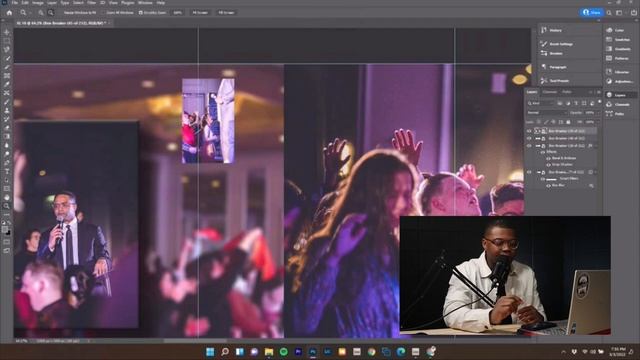Change screen mode from toolbar bottom
640x360 pixels.
[7, 251]
